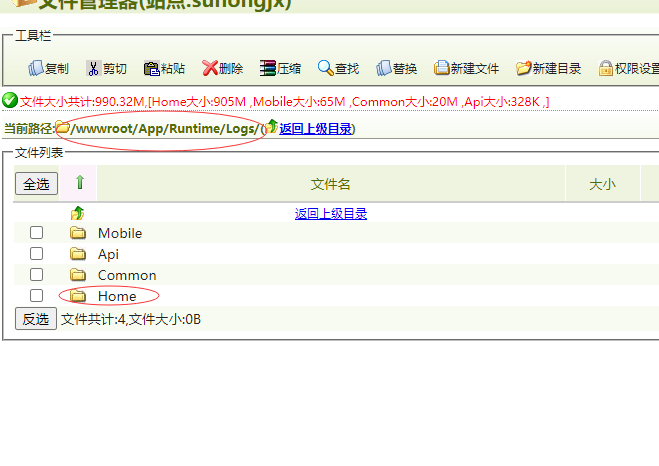Click the folder icon beside the current path
The width and height of the screenshot is (659, 466).
(62, 127)
